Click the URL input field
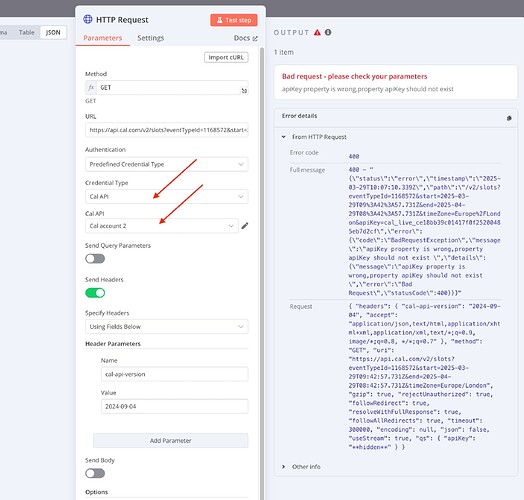524x500 pixels. tap(166, 130)
